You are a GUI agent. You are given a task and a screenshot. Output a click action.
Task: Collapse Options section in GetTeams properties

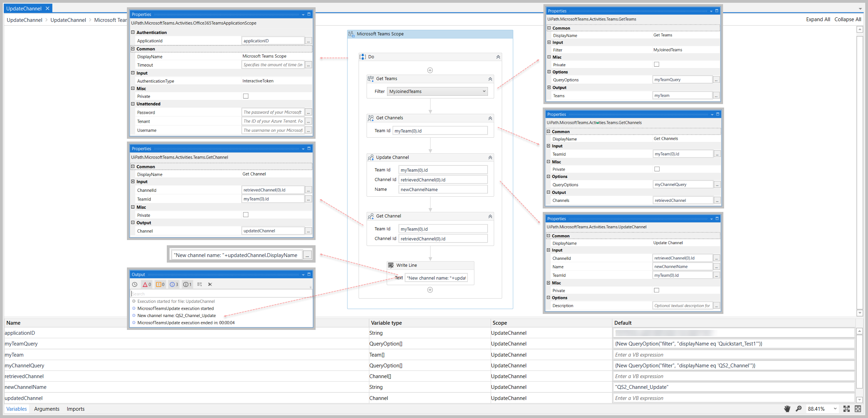coord(549,72)
